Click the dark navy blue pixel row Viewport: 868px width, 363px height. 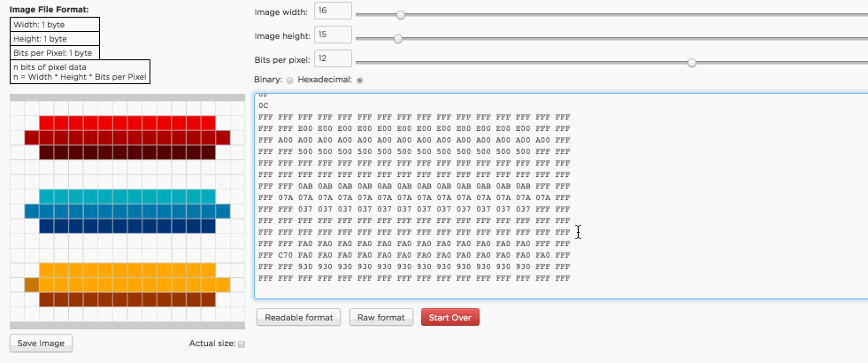(127, 227)
